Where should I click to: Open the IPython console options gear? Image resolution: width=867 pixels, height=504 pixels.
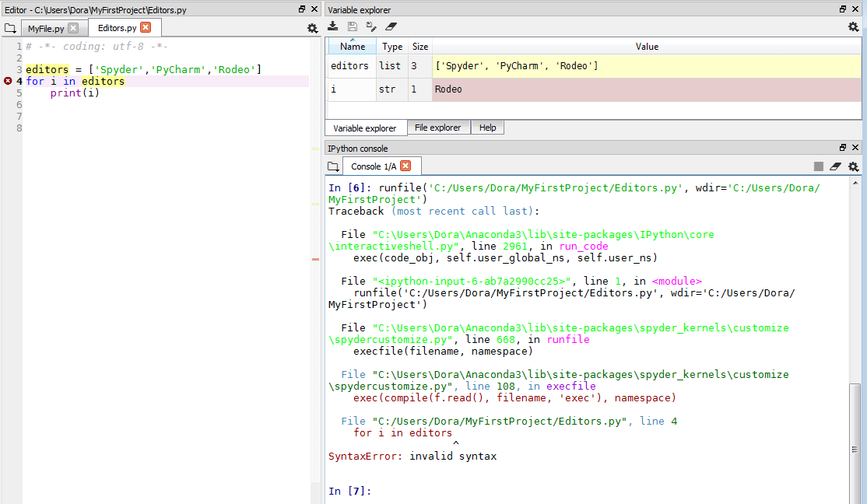click(x=854, y=166)
